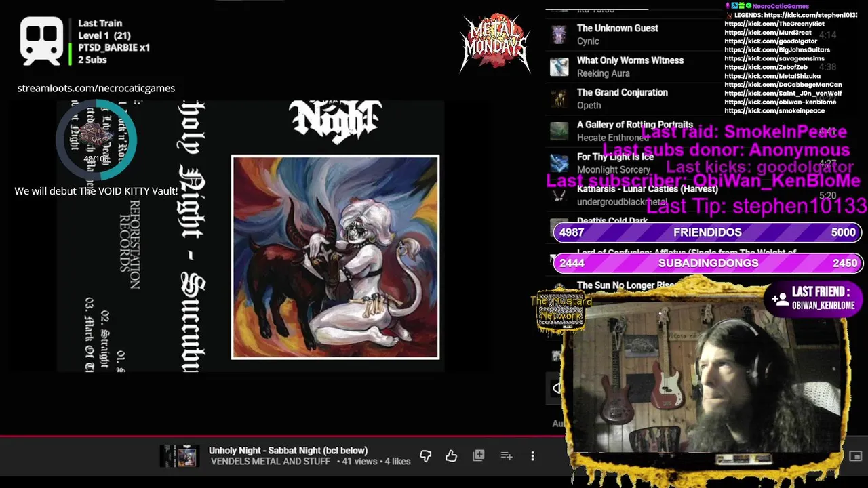The height and width of the screenshot is (488, 868).
Task: Dislike the song Unholy Night - Sabbat Night
Action: pos(426,456)
